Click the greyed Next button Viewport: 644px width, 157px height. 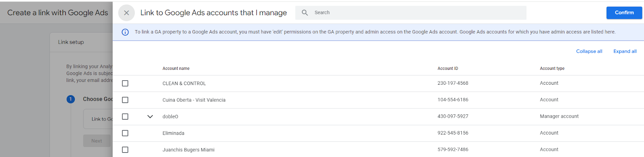[97, 141]
